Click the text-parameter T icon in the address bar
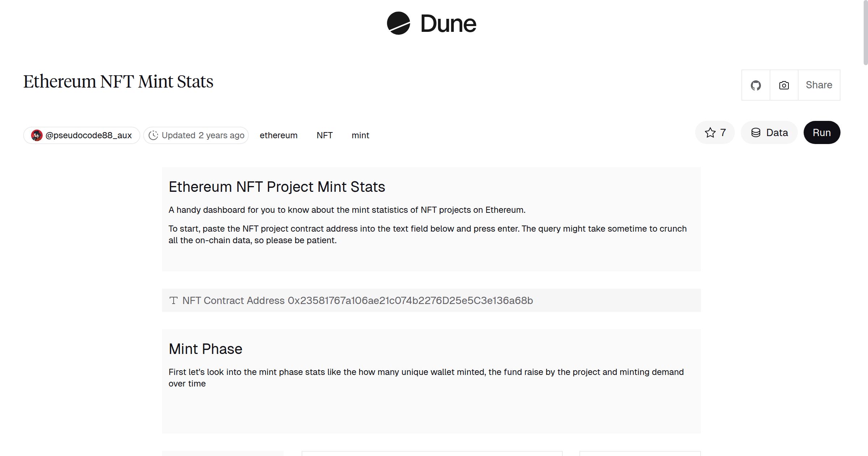This screenshot has height=456, width=868. [174, 300]
